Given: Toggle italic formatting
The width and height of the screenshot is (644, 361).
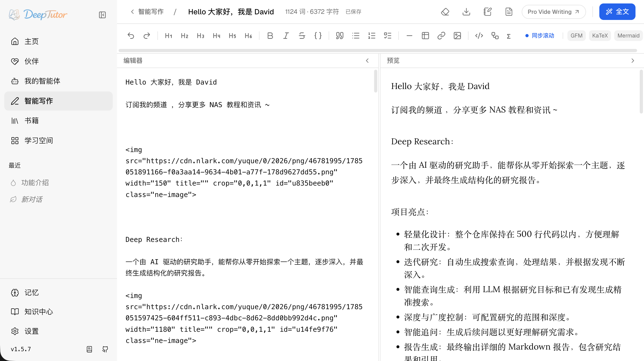Looking at the screenshot, I should point(286,36).
